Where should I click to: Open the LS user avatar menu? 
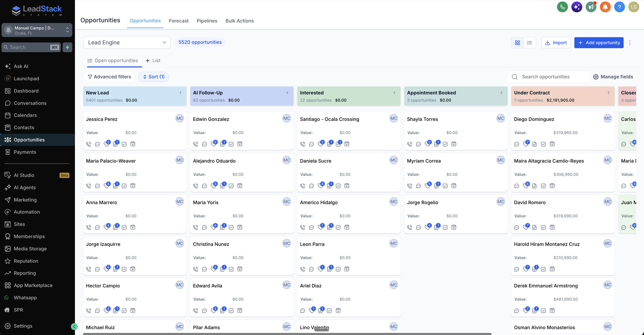pyautogui.click(x=633, y=7)
